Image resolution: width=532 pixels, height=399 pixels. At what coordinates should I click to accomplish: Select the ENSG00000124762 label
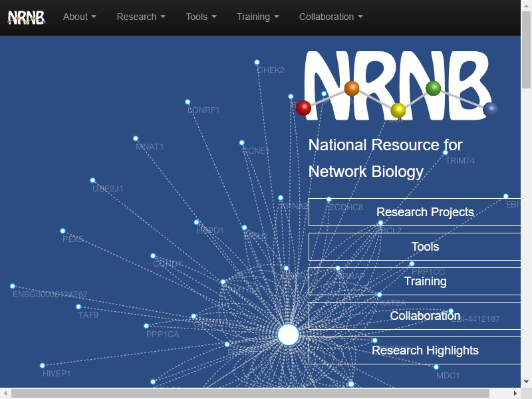pos(51,295)
